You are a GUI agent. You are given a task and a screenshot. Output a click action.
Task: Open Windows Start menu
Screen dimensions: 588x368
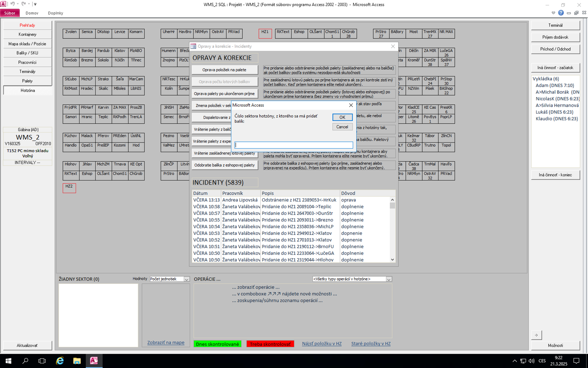click(x=8, y=361)
